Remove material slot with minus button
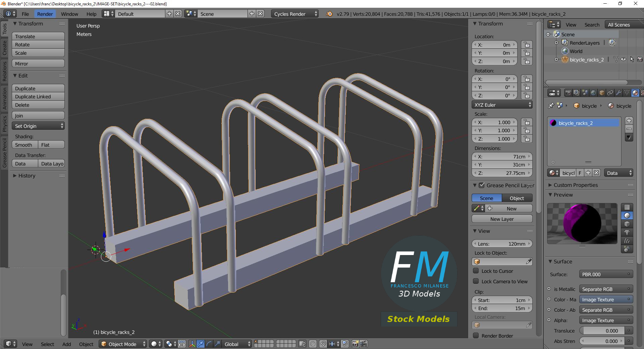This screenshot has width=644, height=349. [629, 129]
